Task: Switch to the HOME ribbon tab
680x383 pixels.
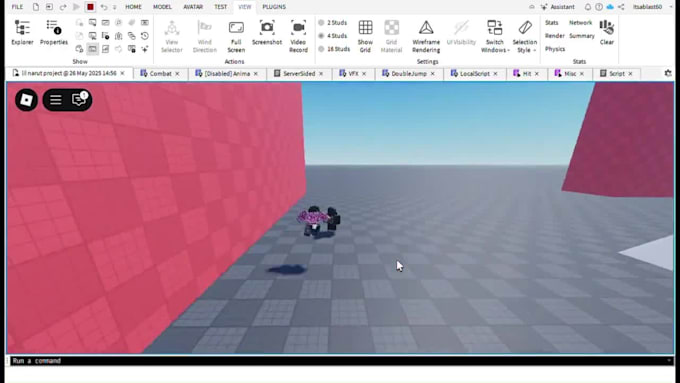Action: 133,7
